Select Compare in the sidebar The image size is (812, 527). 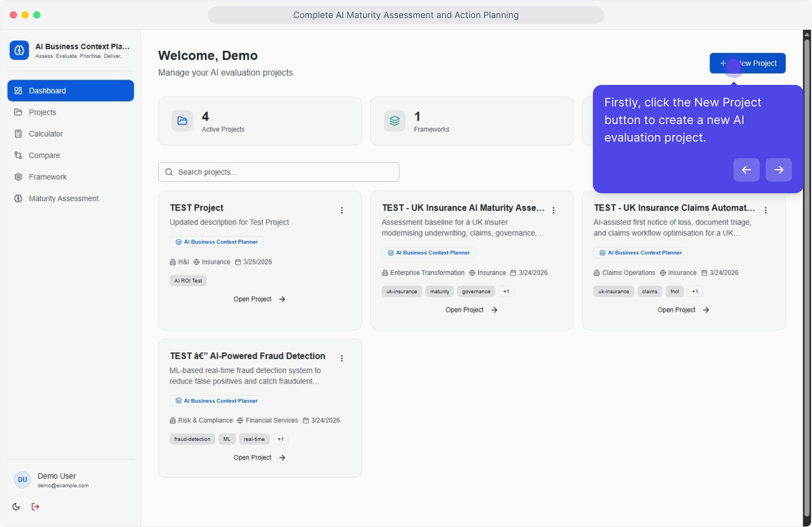pos(44,155)
